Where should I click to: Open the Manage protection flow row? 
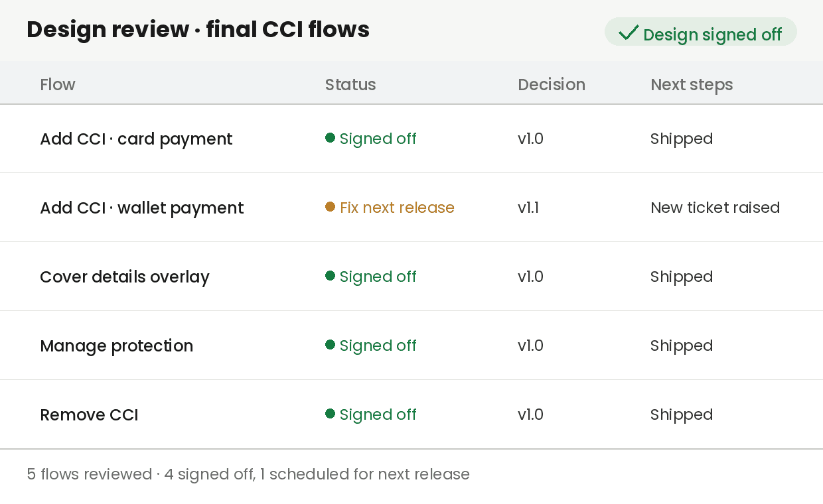pos(411,346)
